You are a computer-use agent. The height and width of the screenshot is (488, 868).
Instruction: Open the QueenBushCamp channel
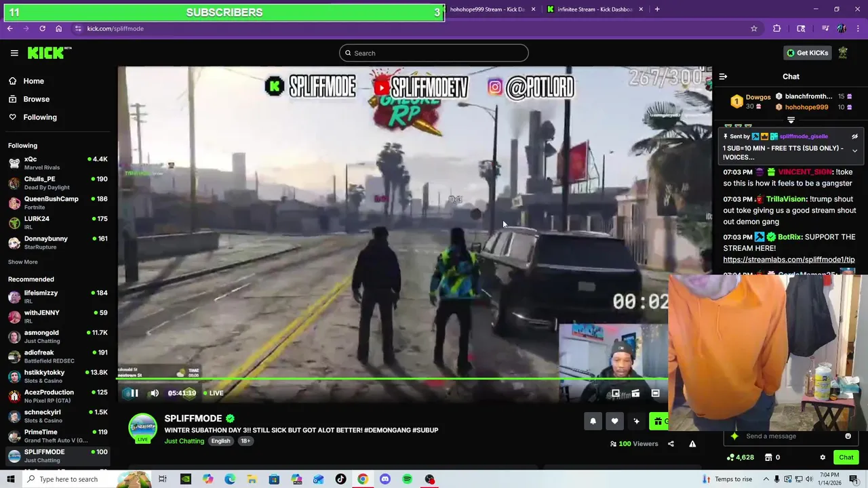click(58, 203)
